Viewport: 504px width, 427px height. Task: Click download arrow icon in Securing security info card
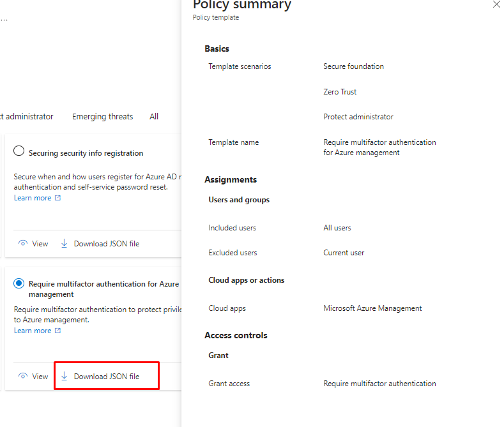click(x=64, y=243)
